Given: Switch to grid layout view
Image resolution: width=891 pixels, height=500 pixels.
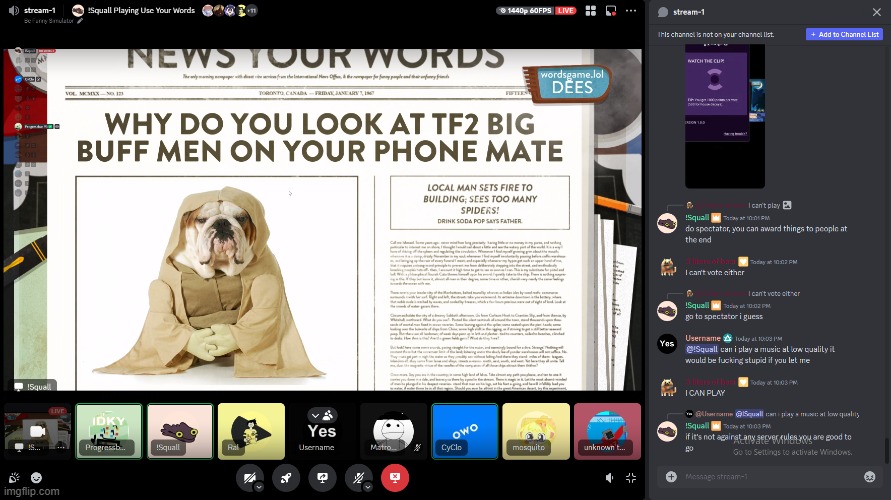Looking at the screenshot, I should click(590, 11).
